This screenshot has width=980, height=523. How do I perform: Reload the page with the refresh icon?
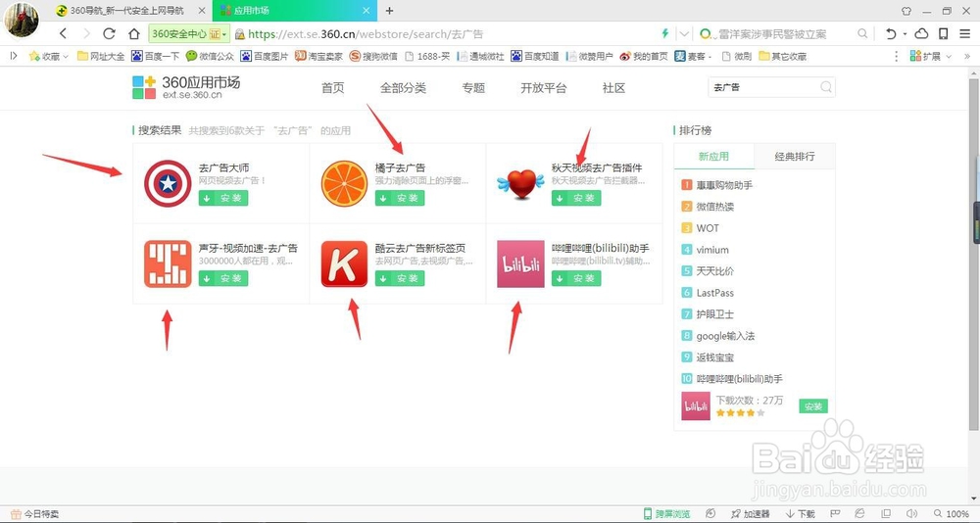[110, 33]
